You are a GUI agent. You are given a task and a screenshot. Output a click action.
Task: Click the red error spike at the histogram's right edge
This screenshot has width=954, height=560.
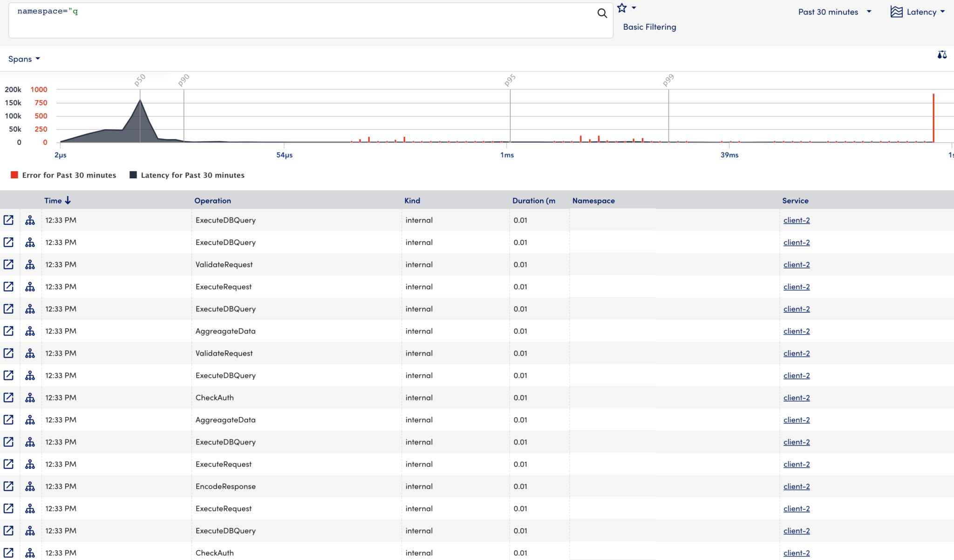tap(934, 116)
